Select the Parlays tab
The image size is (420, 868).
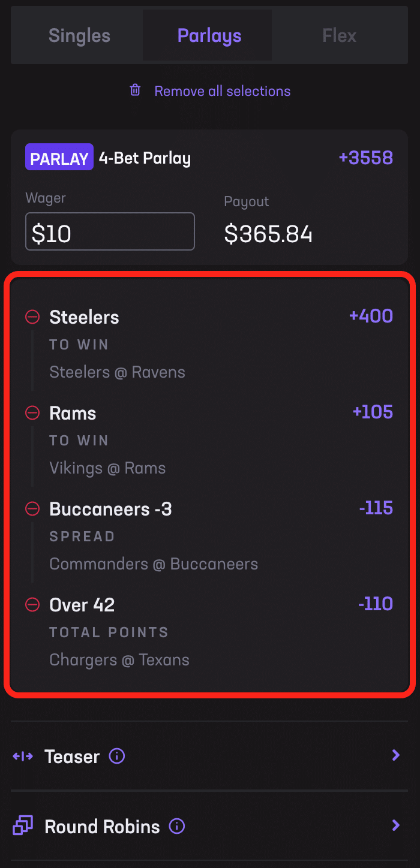(x=209, y=36)
